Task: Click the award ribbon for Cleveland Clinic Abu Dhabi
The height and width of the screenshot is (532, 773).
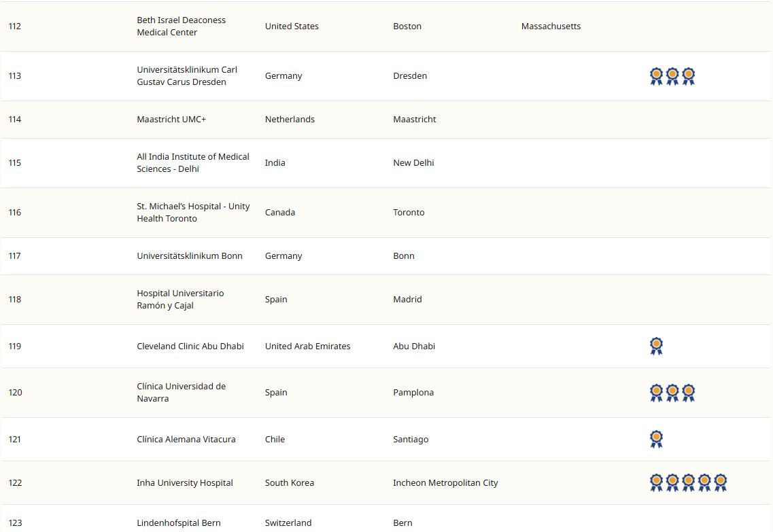Action: [x=656, y=346]
